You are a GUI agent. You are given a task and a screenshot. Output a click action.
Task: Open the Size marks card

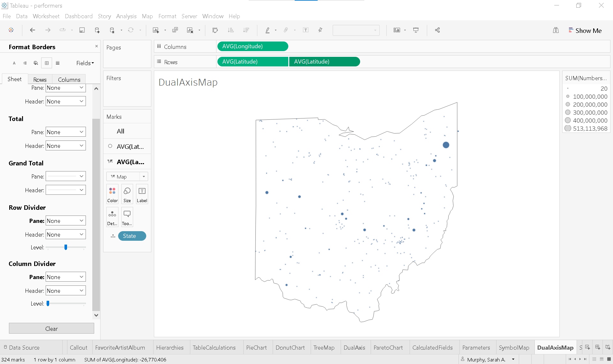click(x=127, y=194)
